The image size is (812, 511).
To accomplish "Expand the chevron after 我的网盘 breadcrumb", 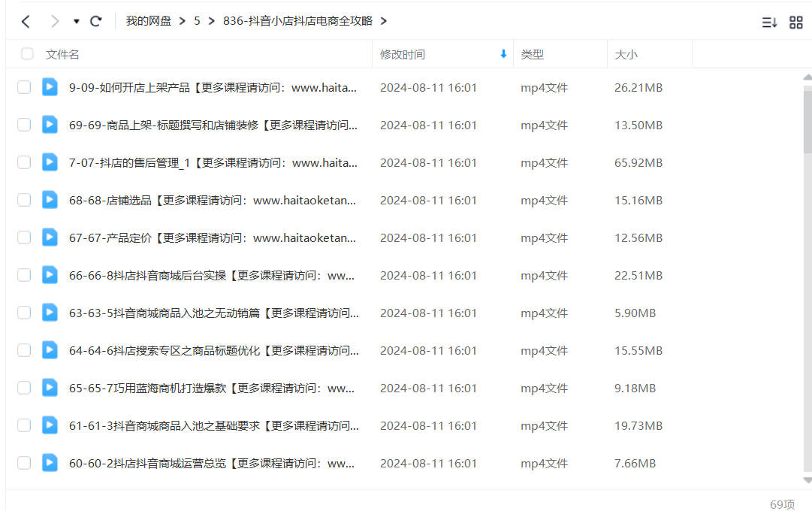I will pyautogui.click(x=183, y=21).
